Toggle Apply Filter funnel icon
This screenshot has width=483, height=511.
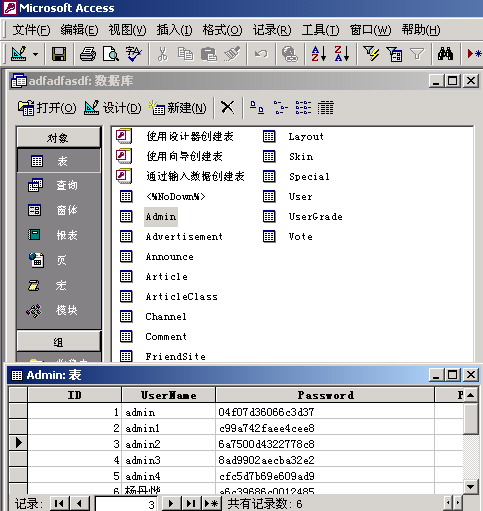417,54
